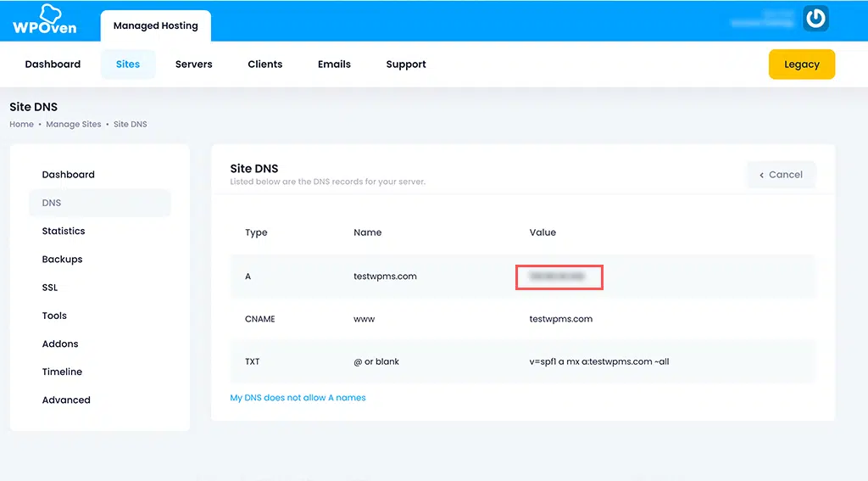Open SSL in the sidebar
Screen dimensions: 868x481
50,288
